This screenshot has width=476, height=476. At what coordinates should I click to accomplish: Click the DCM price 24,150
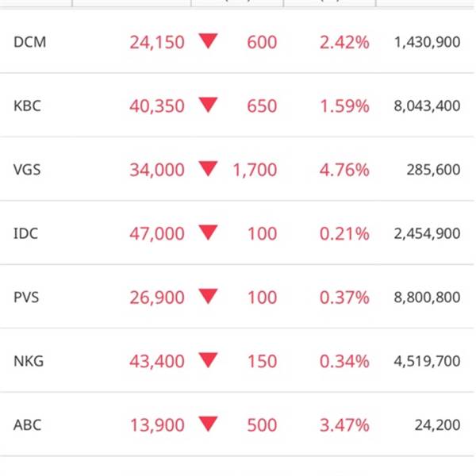tap(157, 42)
